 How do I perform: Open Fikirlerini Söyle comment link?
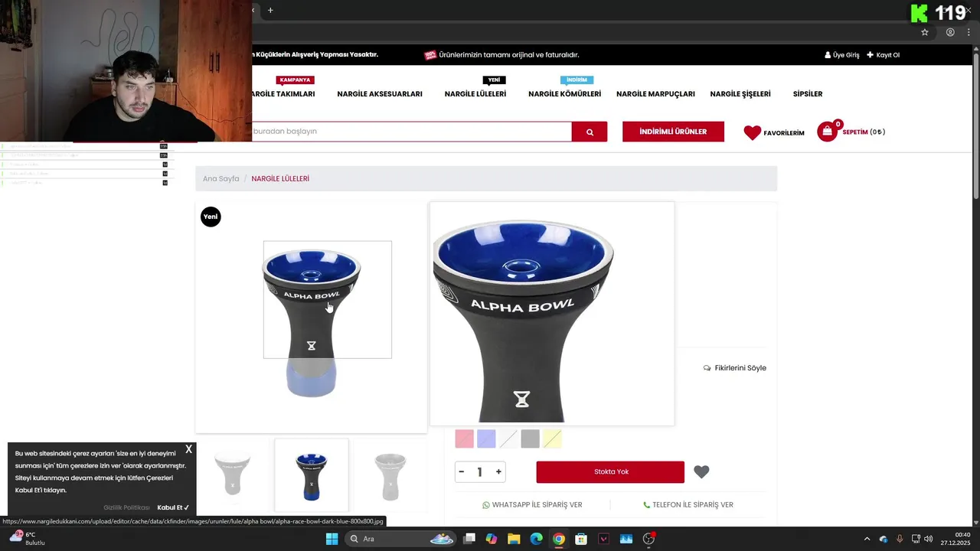[735, 368]
